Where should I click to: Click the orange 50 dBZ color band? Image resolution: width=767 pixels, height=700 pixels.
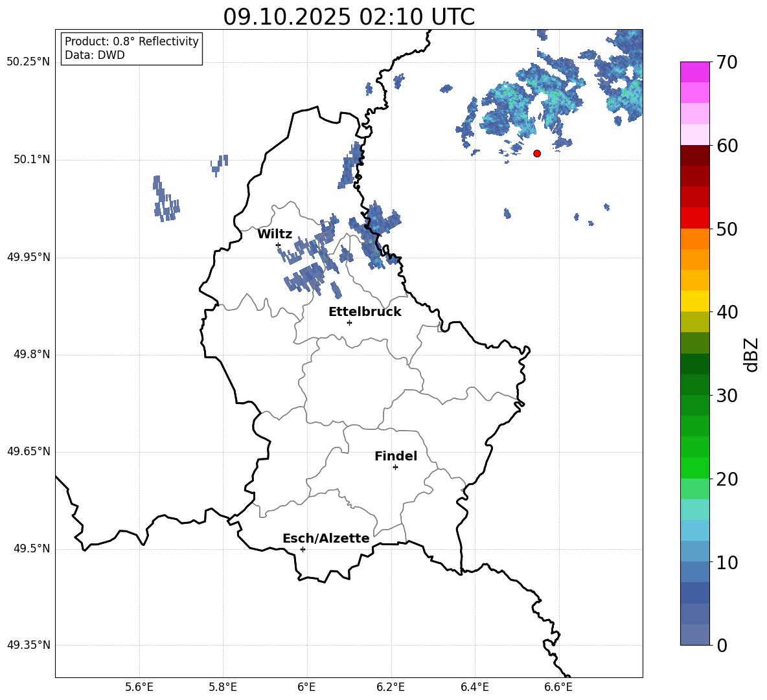point(694,239)
